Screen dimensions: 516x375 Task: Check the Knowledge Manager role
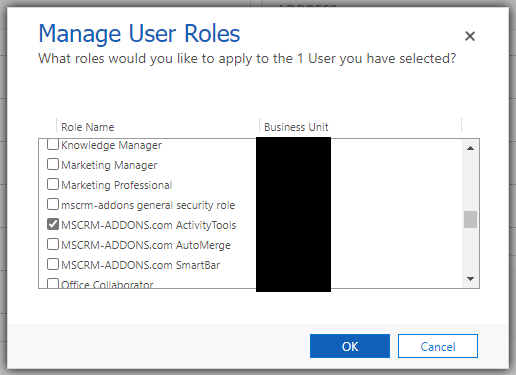coord(53,144)
